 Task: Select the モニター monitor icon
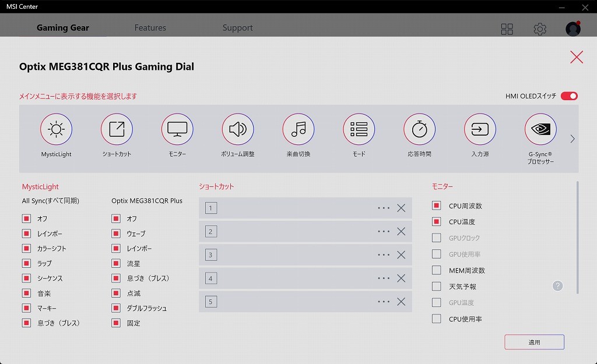177,129
